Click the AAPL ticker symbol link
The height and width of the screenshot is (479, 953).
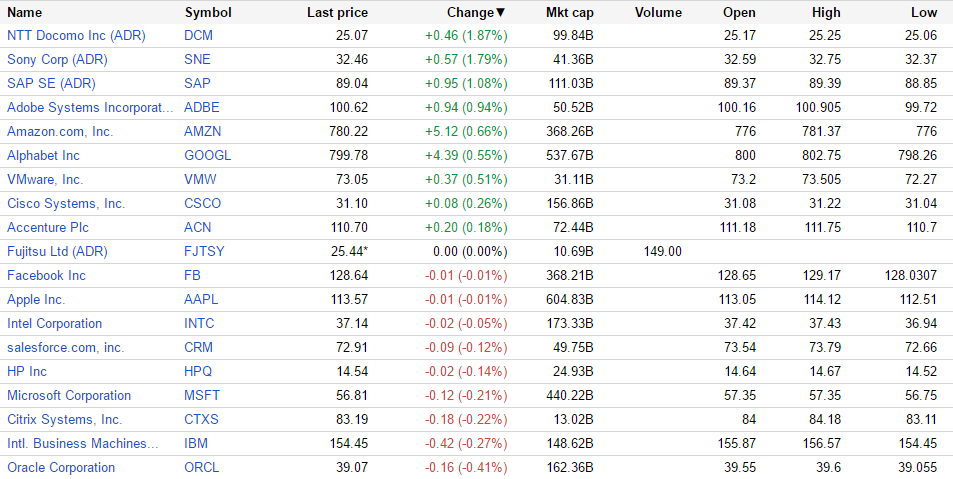click(201, 299)
